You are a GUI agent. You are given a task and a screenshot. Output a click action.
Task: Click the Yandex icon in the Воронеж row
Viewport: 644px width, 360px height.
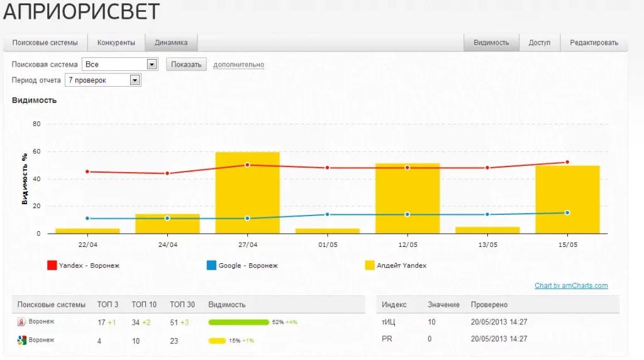pyautogui.click(x=21, y=322)
